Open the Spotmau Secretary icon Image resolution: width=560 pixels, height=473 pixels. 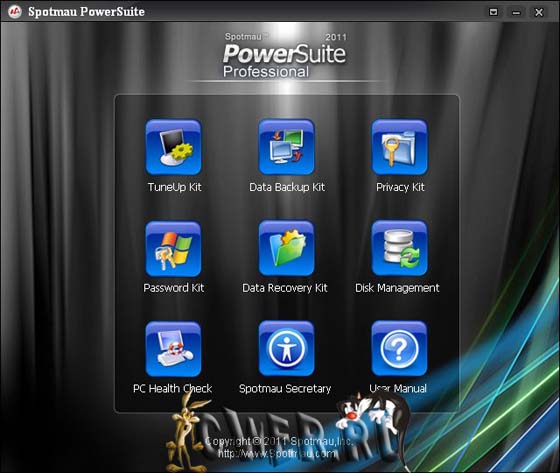(286, 349)
